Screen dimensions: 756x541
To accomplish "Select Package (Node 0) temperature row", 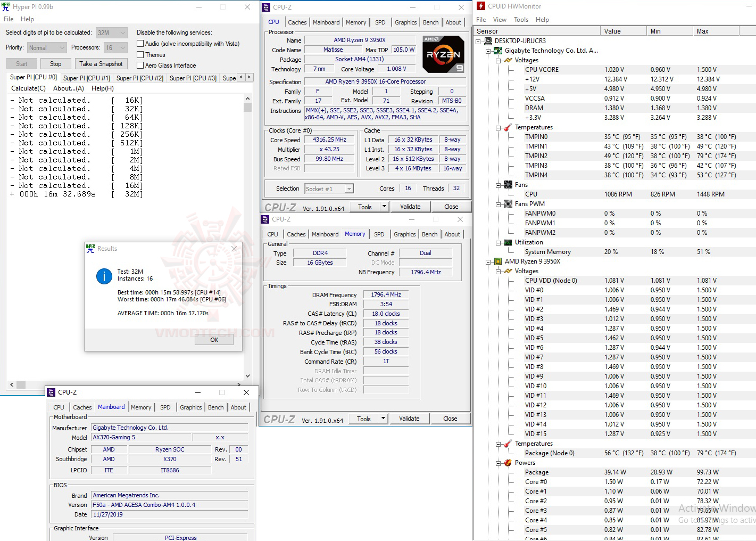I will click(614, 453).
